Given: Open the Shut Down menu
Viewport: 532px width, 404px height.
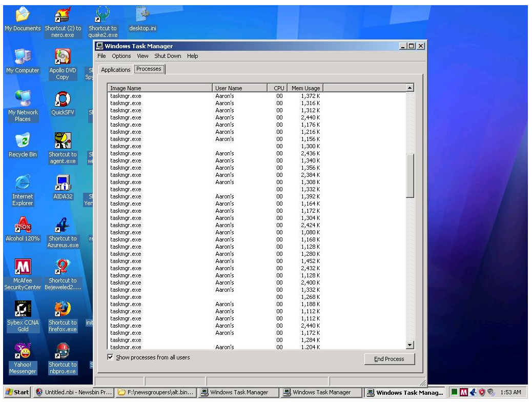Looking at the screenshot, I should coord(168,56).
